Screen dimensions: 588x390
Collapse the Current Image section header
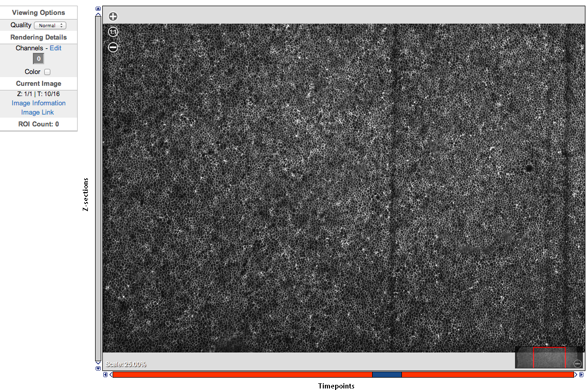[39, 83]
